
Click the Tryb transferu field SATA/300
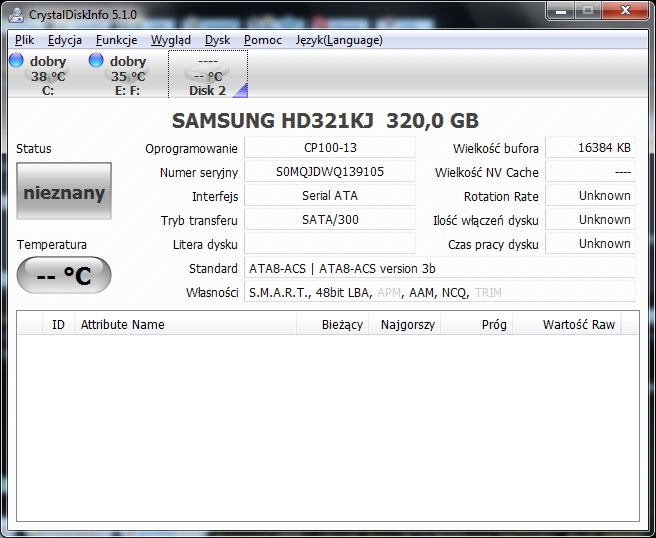330,220
